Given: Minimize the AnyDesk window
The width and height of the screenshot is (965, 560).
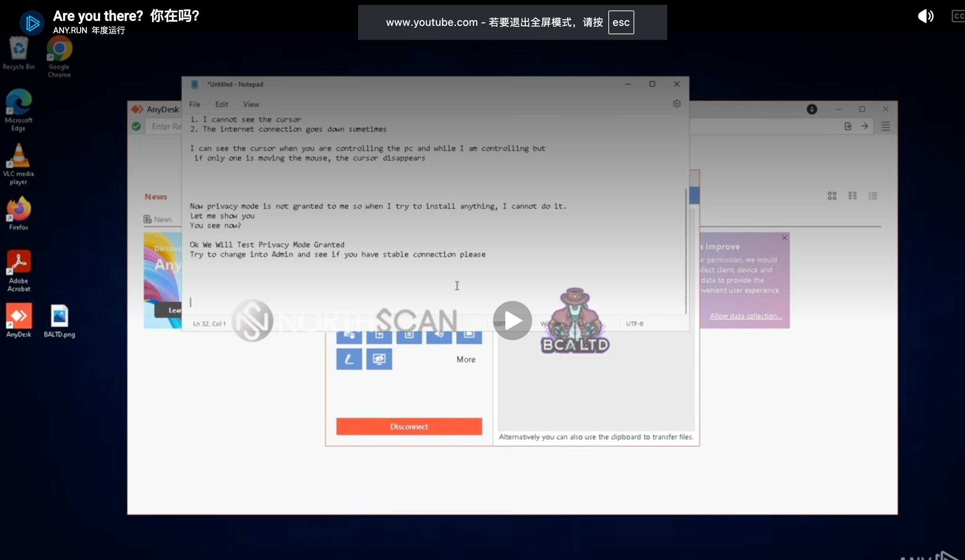Looking at the screenshot, I should [x=838, y=109].
